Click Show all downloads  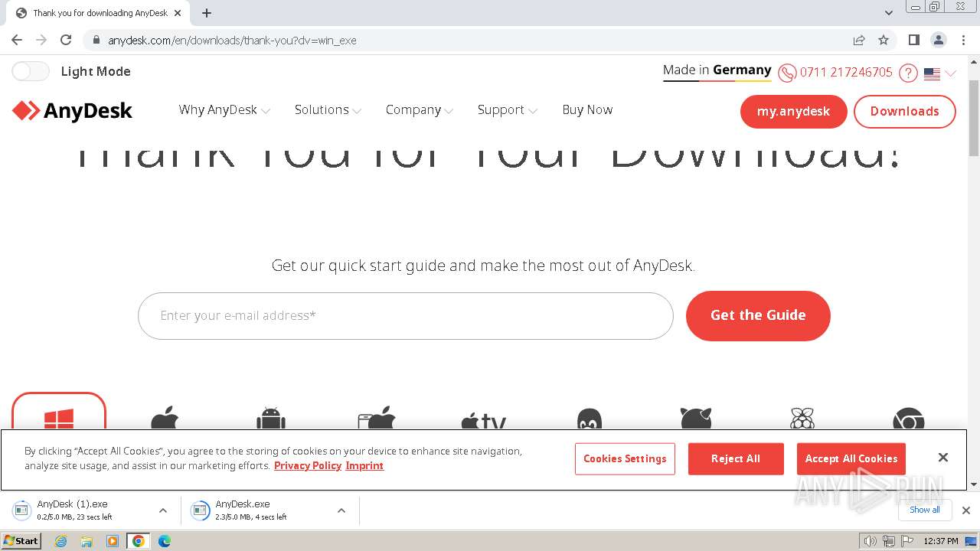click(x=925, y=510)
